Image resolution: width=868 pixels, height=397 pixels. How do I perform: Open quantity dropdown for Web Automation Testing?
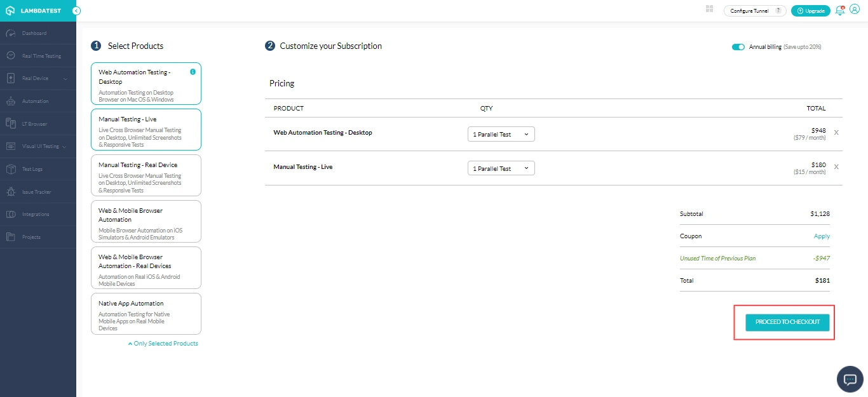pos(501,134)
